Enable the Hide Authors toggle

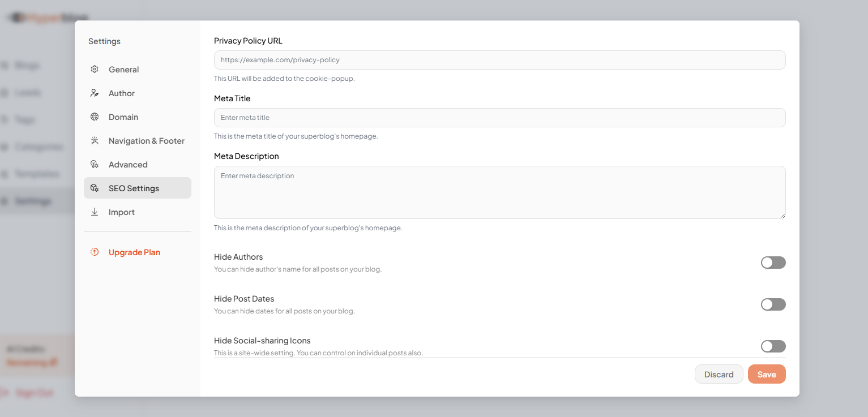pyautogui.click(x=773, y=263)
